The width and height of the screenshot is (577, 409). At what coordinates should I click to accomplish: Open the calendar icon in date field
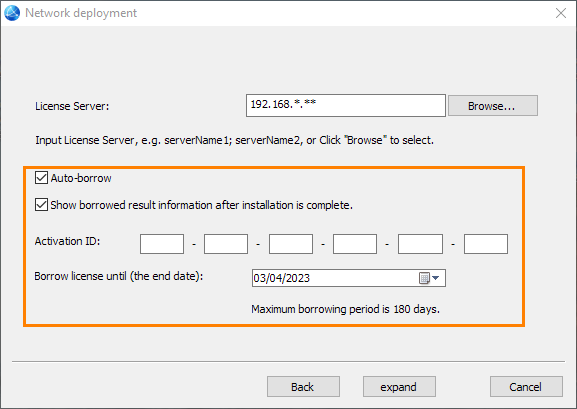coord(424,278)
